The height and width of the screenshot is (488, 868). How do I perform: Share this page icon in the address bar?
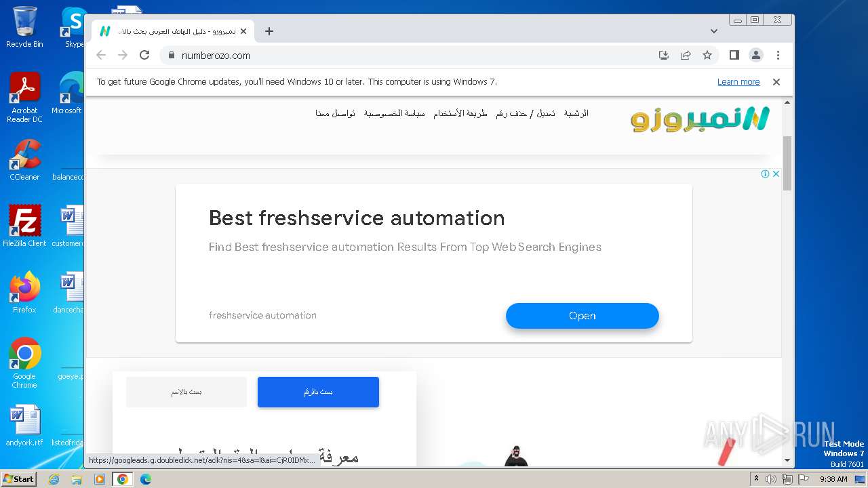coord(686,56)
